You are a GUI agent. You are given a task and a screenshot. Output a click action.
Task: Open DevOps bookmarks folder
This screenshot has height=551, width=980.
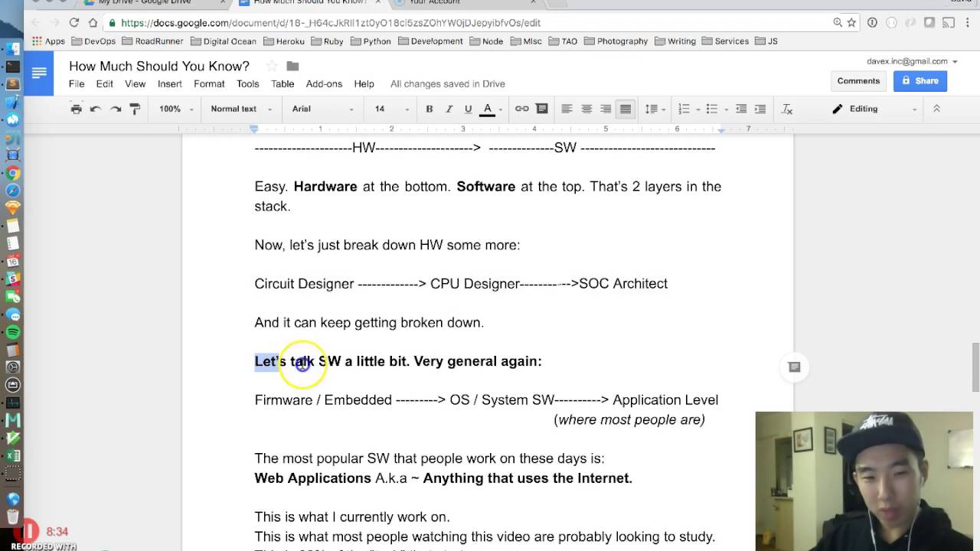tap(94, 41)
